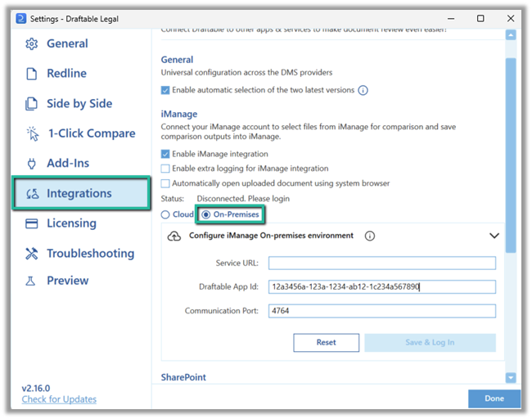Check automatically open uploaded document option
The height and width of the screenshot is (419, 532).
point(165,183)
